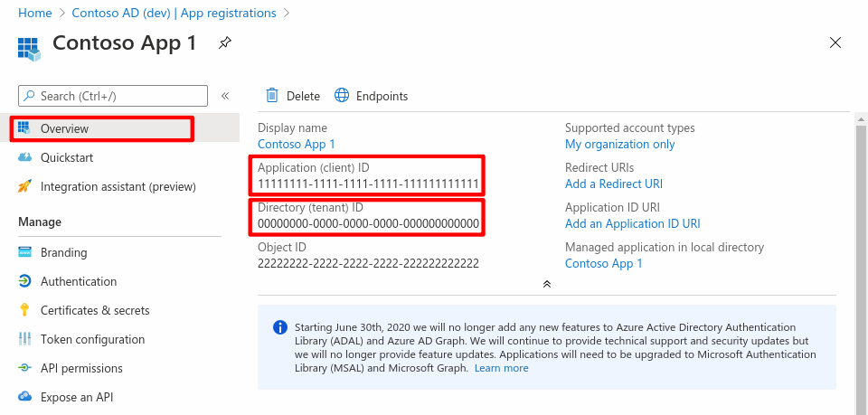The width and height of the screenshot is (868, 415).
Task: Focus the Search (Ctrl+/) field
Action: coord(113,96)
